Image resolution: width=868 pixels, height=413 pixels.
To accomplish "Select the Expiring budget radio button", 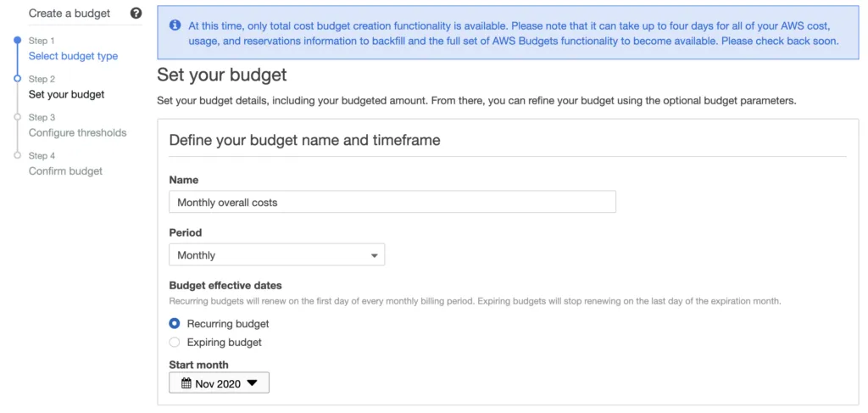I will (175, 343).
